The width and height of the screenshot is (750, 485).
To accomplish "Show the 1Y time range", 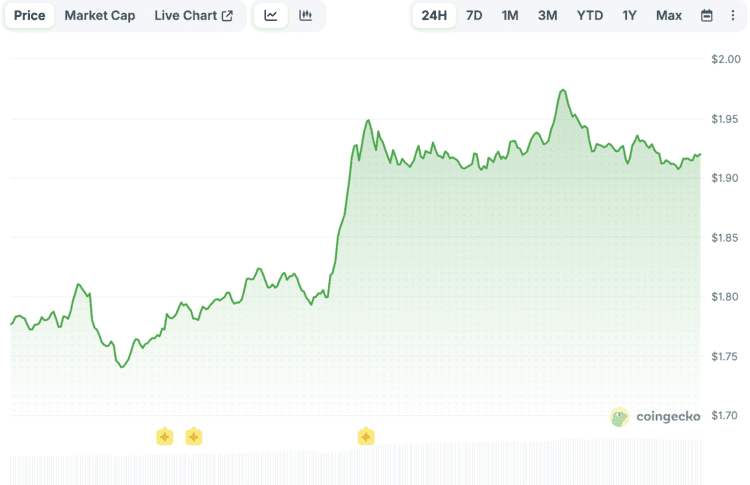I will coord(629,16).
